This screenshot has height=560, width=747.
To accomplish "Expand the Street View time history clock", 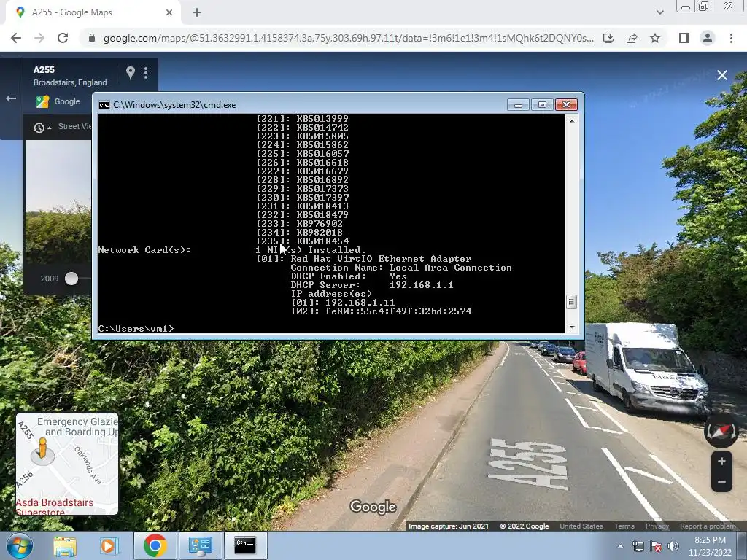I will pyautogui.click(x=42, y=127).
